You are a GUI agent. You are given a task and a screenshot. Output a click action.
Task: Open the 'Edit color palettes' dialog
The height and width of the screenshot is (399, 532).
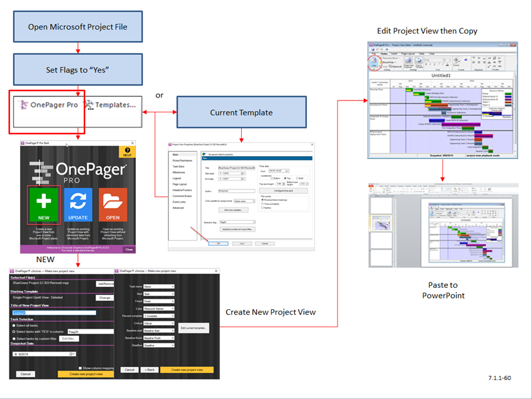(x=233, y=209)
